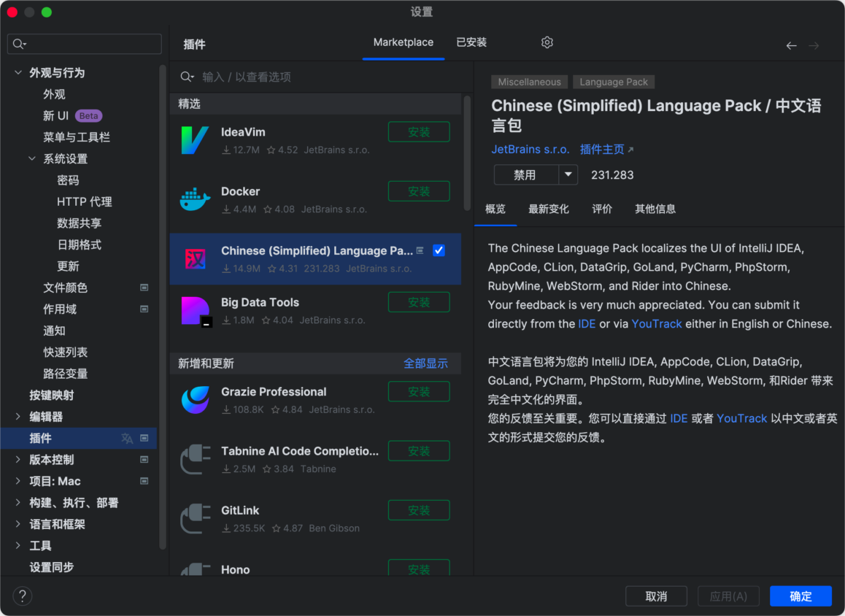
Task: Select the 最新变化 tab
Action: (549, 209)
